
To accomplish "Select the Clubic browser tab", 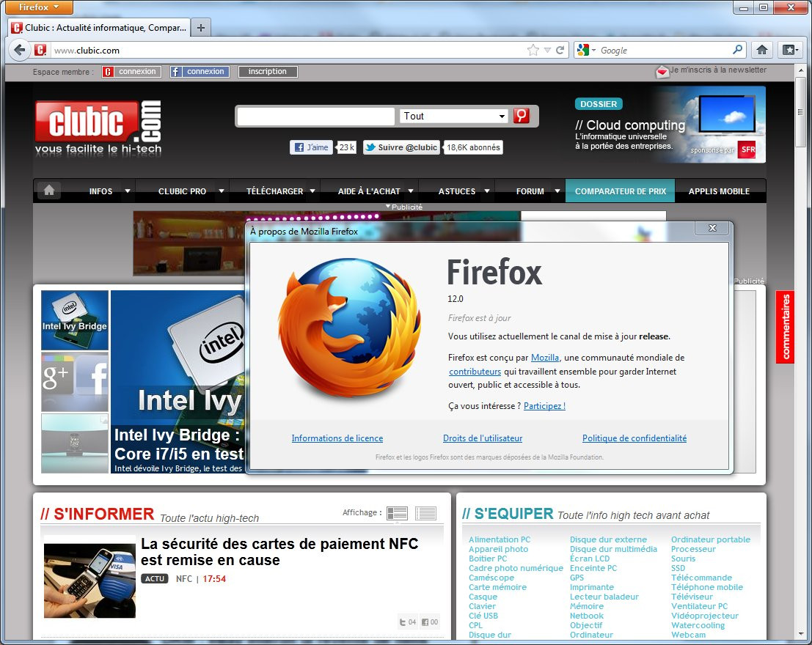I will [100, 28].
